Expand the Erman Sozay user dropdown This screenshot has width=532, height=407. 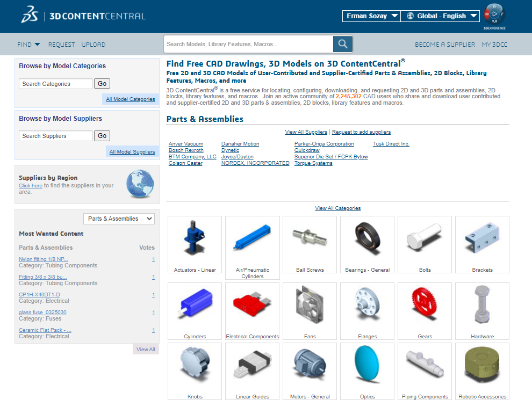[x=371, y=16]
